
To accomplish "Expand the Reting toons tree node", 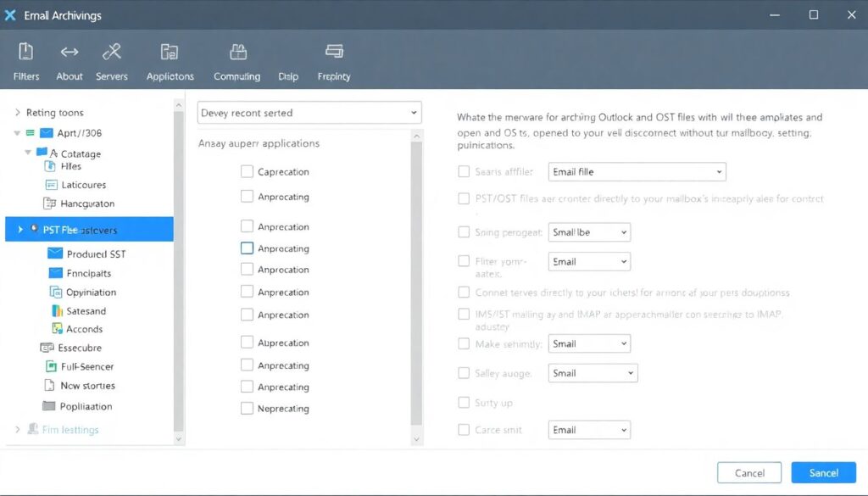I will 18,113.
